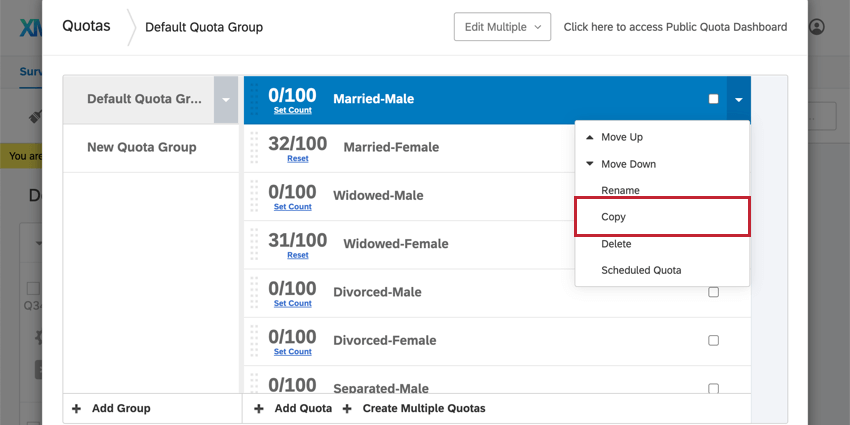Click drag handle of Divorced-Male quota
The height and width of the screenshot is (425, 850).
pyautogui.click(x=254, y=292)
